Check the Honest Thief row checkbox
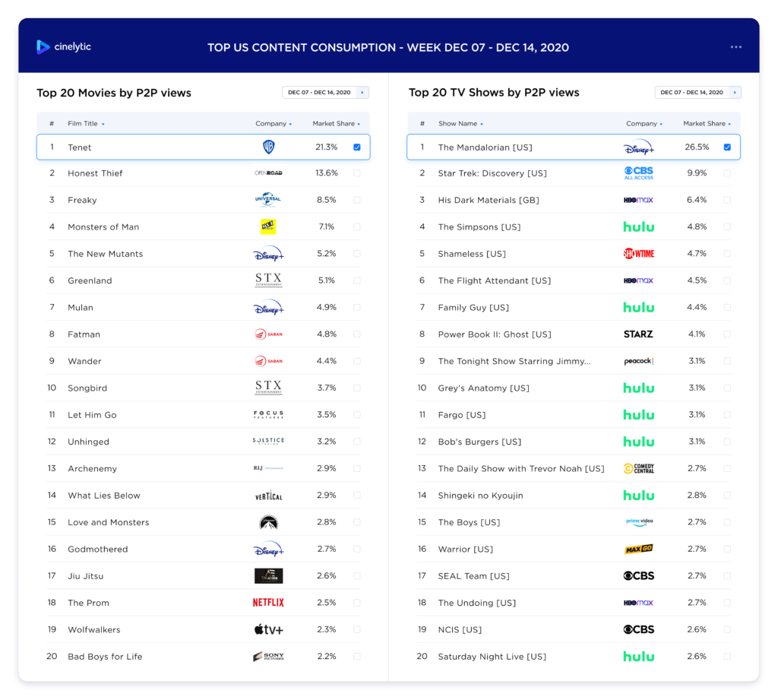The height and width of the screenshot is (700, 778). (x=357, y=173)
